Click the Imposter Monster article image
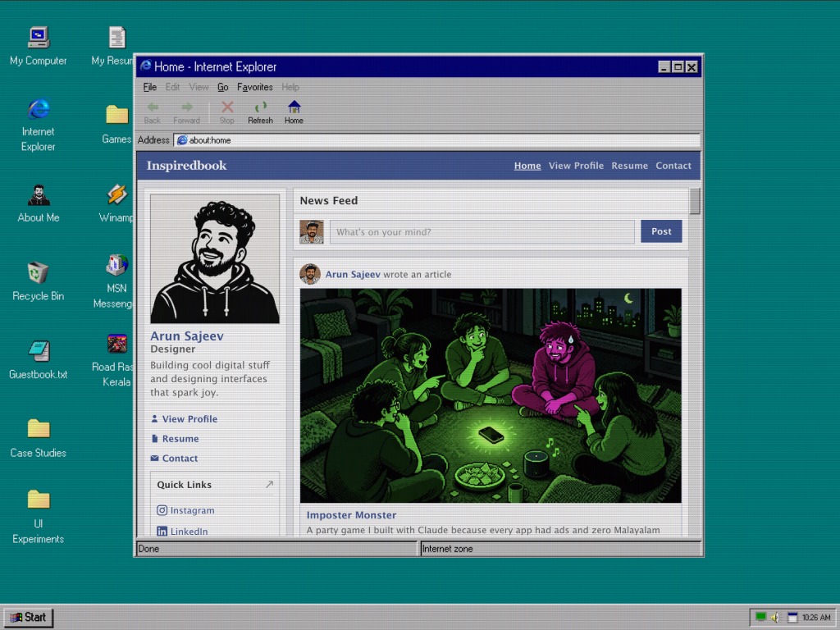 [491, 396]
